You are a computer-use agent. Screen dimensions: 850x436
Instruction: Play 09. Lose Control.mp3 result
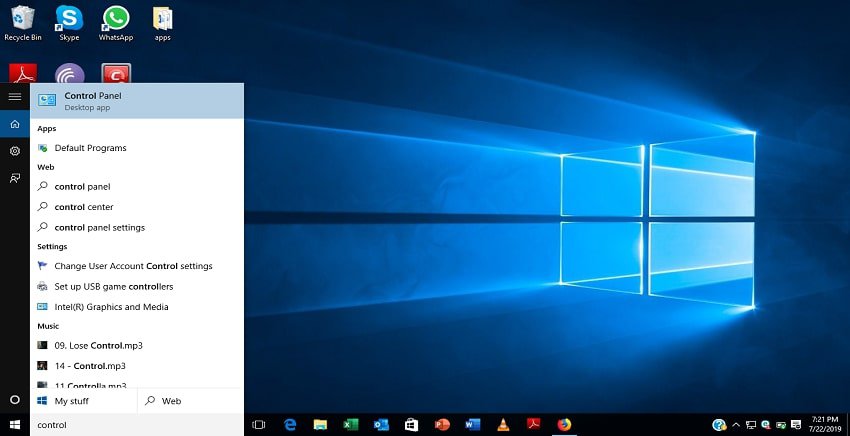click(x=137, y=345)
